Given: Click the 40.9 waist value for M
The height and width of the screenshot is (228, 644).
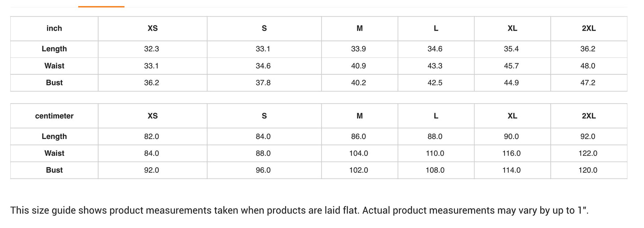Looking at the screenshot, I should click(358, 66).
